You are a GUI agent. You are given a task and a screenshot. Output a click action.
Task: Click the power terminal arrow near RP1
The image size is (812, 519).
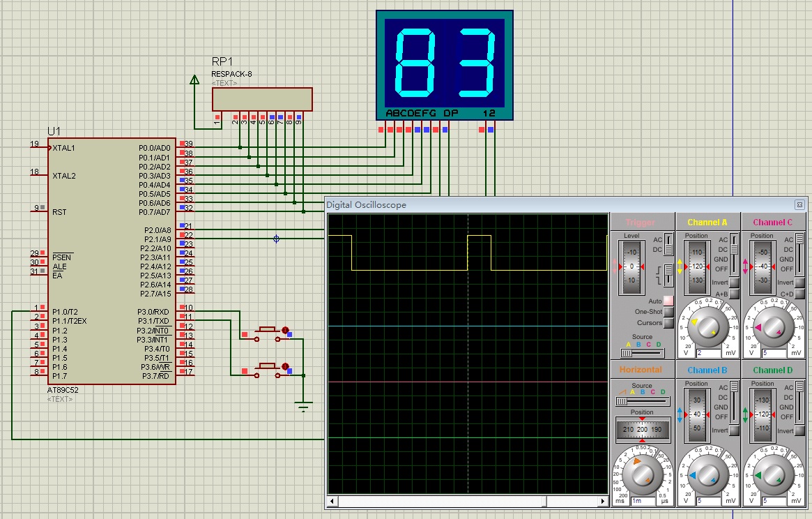pyautogui.click(x=194, y=80)
